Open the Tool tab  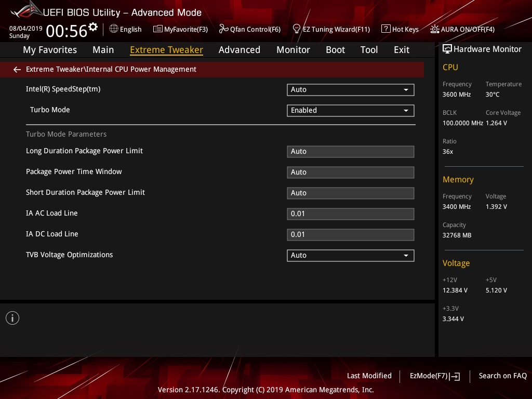pos(369,50)
